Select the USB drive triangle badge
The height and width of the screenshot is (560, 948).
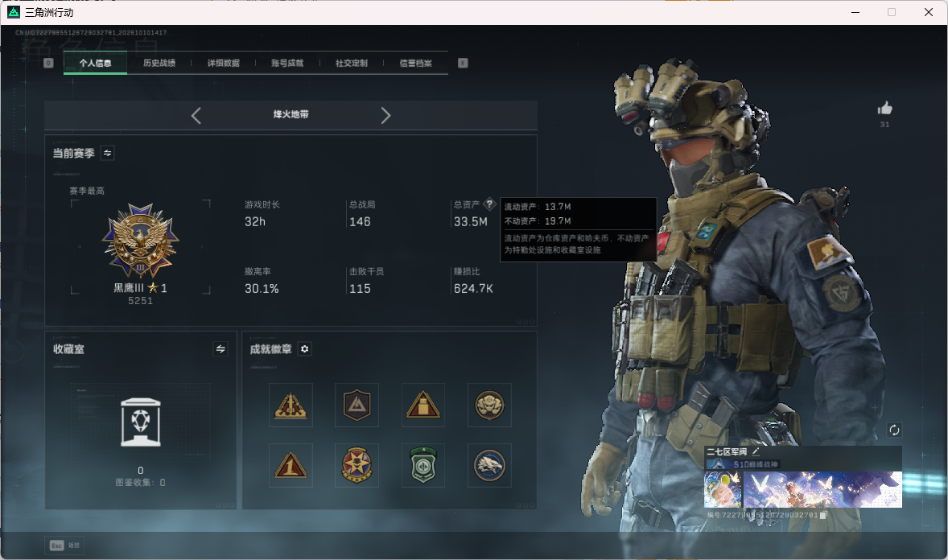click(423, 406)
